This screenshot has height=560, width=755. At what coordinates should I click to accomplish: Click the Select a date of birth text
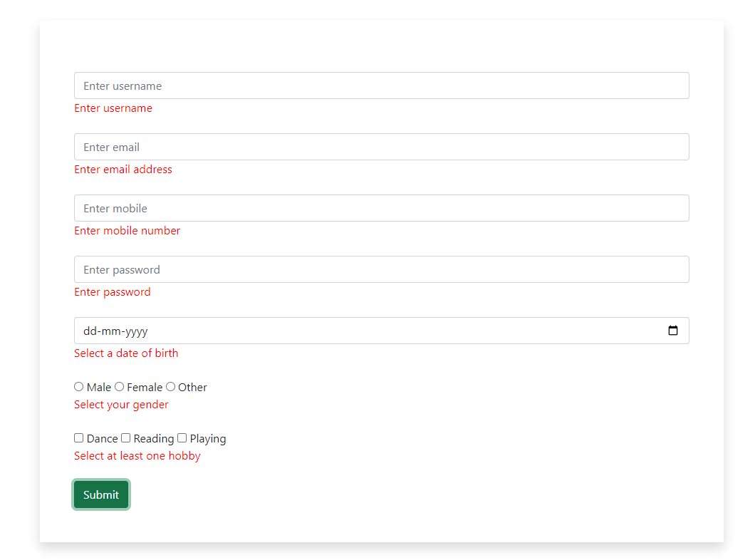pos(126,353)
